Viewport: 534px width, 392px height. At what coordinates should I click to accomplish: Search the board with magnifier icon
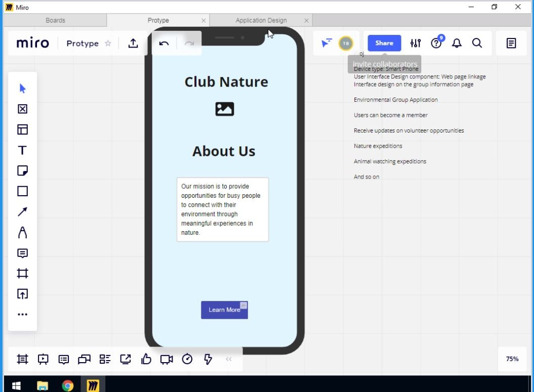click(477, 43)
